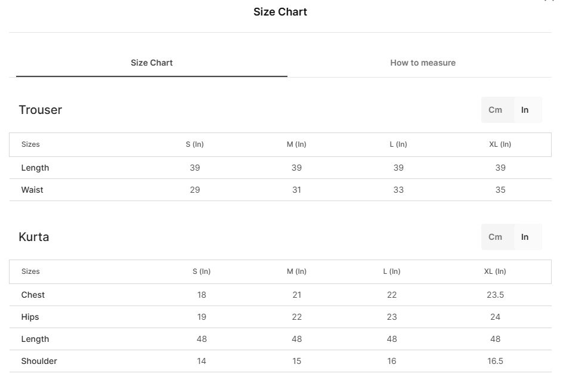Click the Trouser XL (In) column header
563x392 pixels.
[x=500, y=144]
